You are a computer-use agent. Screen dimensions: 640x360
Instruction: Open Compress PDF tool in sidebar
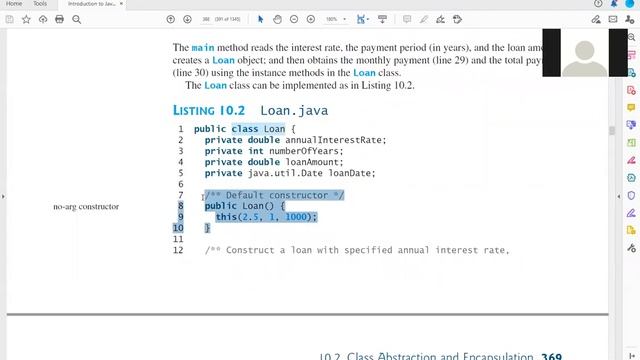coord(631,178)
